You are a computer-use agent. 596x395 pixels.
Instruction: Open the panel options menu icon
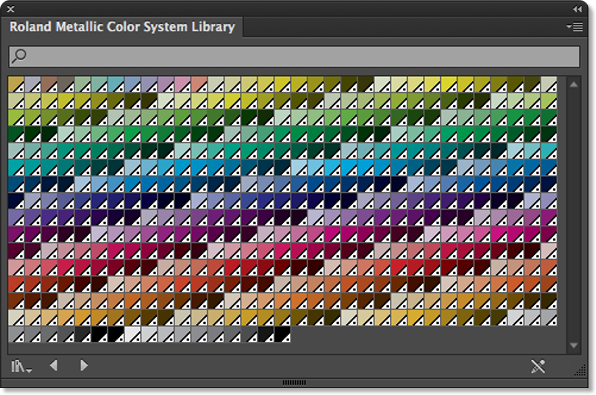[575, 27]
